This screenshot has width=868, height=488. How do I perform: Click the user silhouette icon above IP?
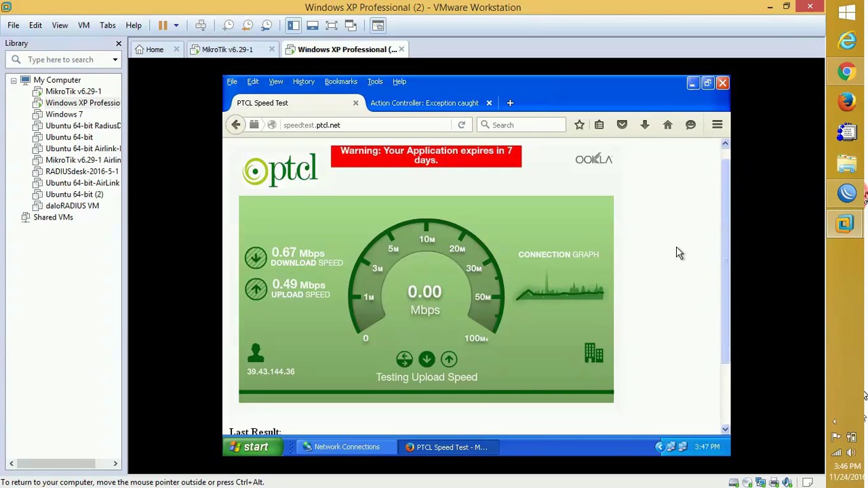256,352
